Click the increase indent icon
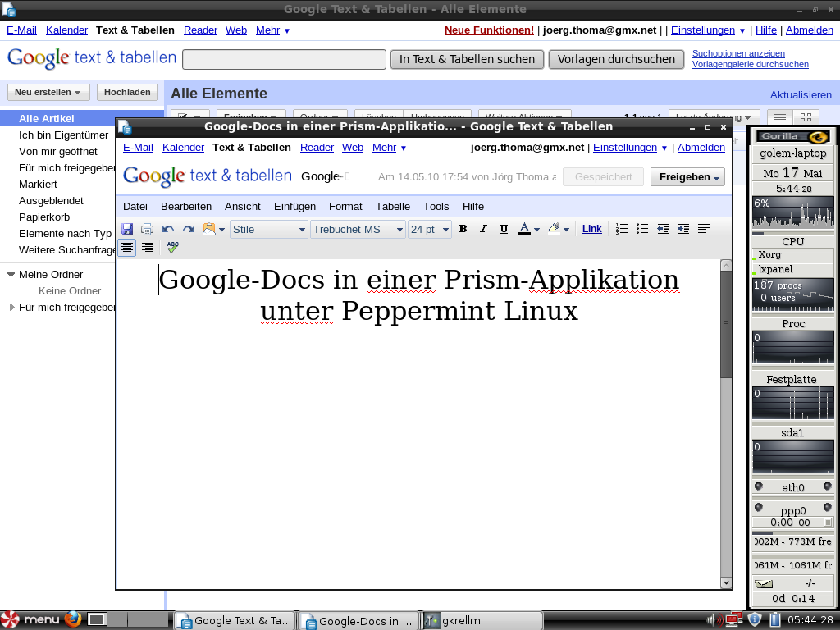840x630 pixels. pos(682,229)
